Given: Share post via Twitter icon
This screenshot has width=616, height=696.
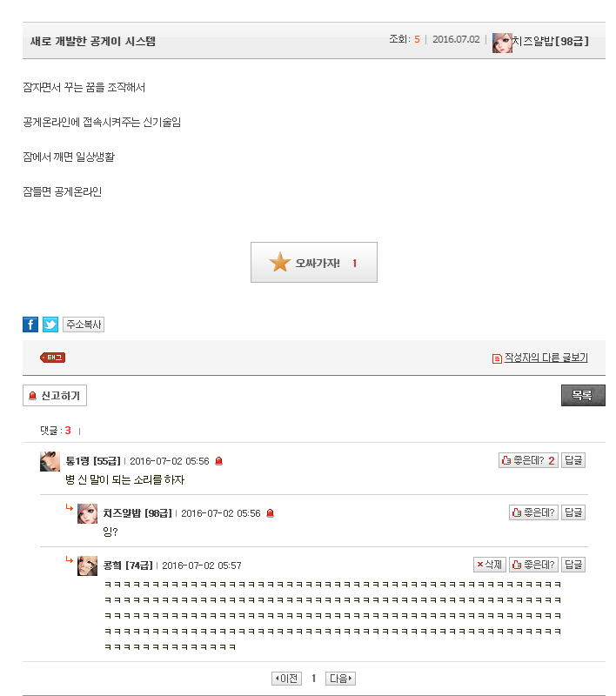Looking at the screenshot, I should coord(50,325).
